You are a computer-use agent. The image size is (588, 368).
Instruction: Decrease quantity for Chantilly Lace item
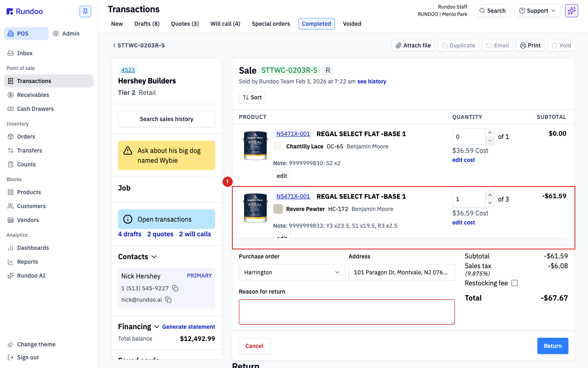[x=490, y=141]
